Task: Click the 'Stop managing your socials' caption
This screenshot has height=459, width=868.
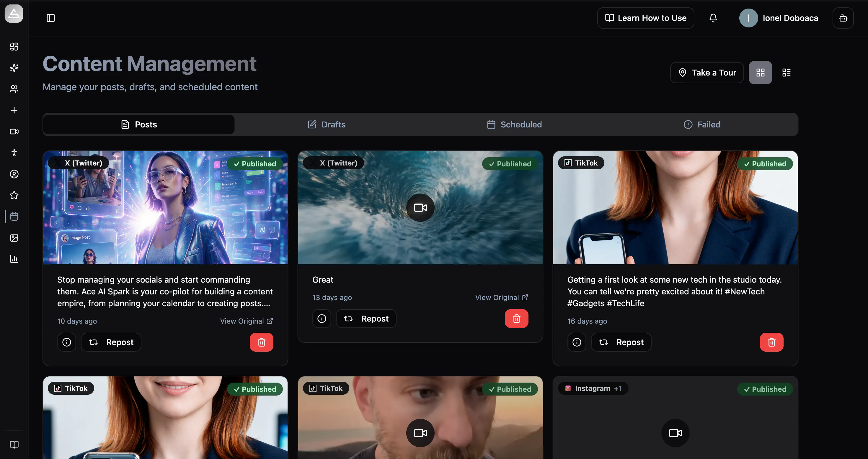Action: pos(165,291)
